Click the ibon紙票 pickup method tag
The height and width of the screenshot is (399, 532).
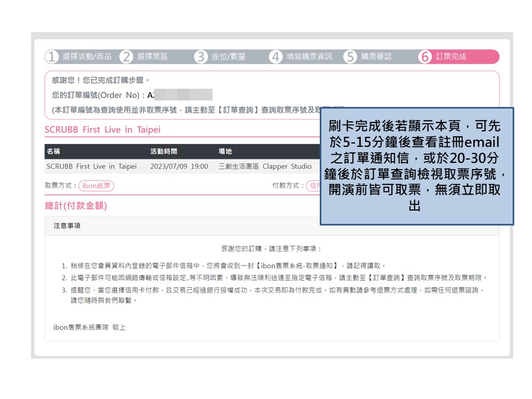coord(96,186)
